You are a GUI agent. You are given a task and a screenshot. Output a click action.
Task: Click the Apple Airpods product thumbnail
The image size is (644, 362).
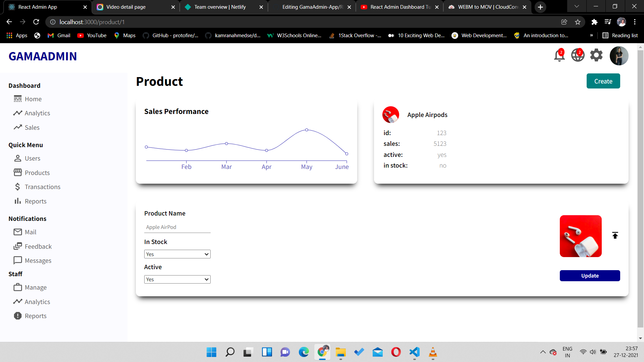(x=390, y=114)
